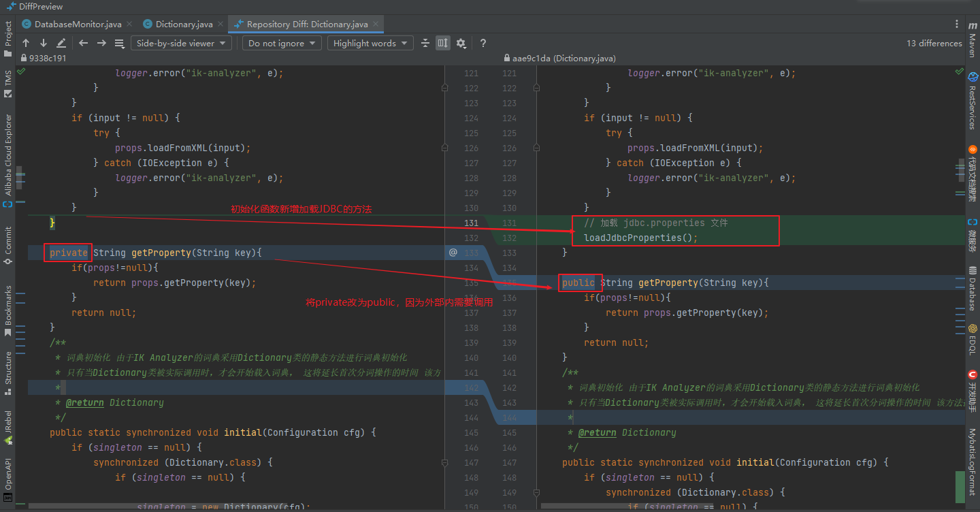Switch to Dictionary.java tab
This screenshot has width=980, height=512.
[184, 24]
